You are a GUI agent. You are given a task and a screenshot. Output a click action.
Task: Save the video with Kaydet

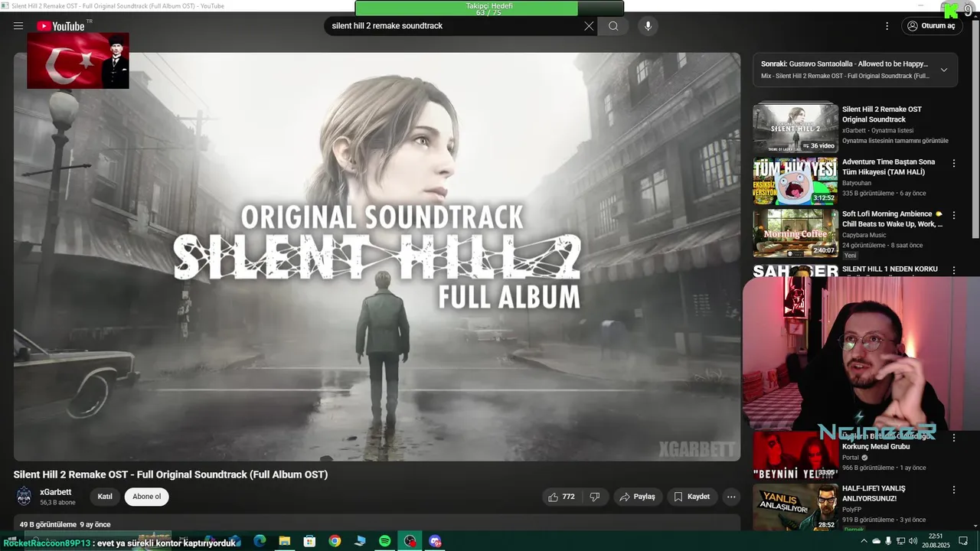click(x=692, y=497)
